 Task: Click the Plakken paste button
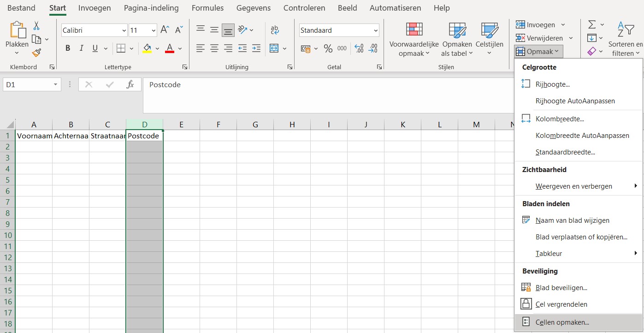(x=17, y=36)
